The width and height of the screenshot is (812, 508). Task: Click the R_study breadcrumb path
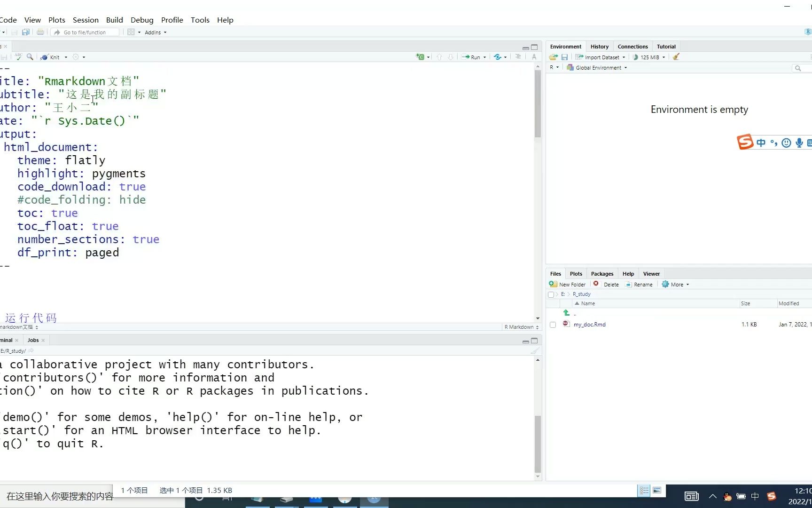[581, 294]
